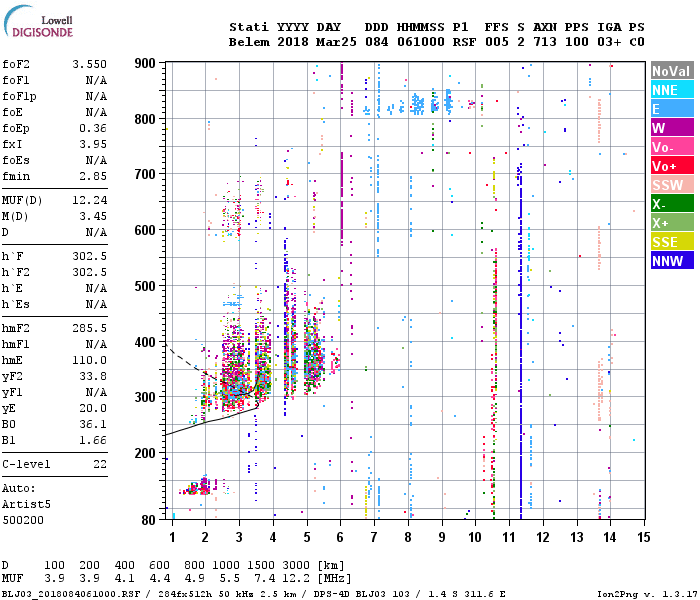Screen dimensions: 700x600
Task: Select the Vo- legend swatch
Action: point(672,147)
